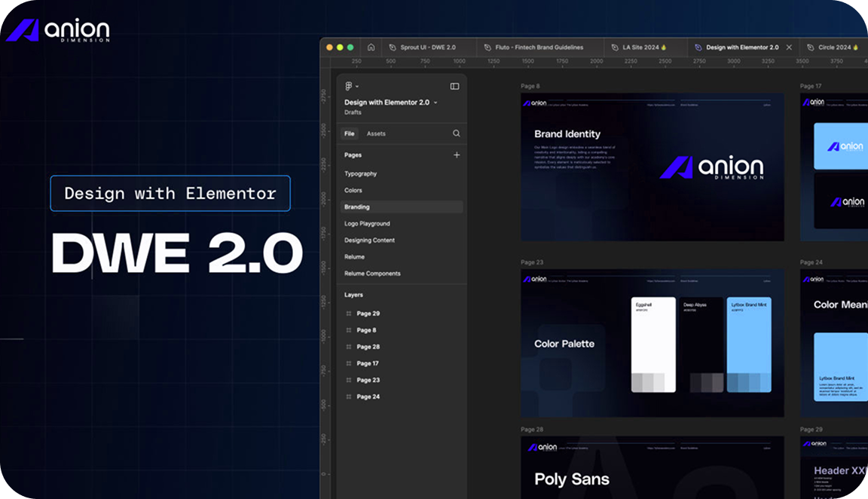Toggle the sidebar panel layout icon

(454, 87)
